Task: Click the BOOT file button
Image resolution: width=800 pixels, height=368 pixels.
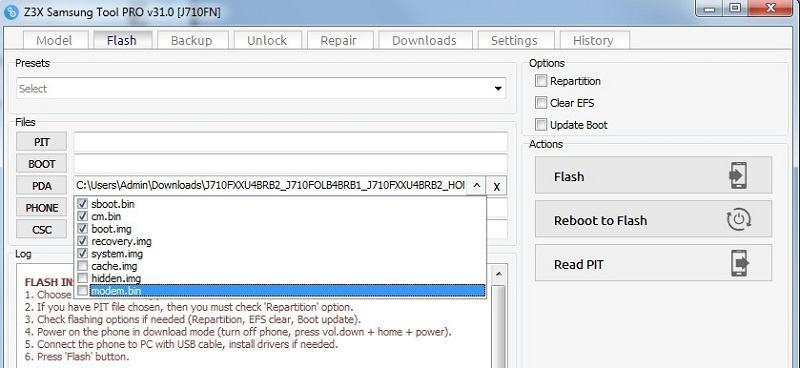Action: coord(42,164)
